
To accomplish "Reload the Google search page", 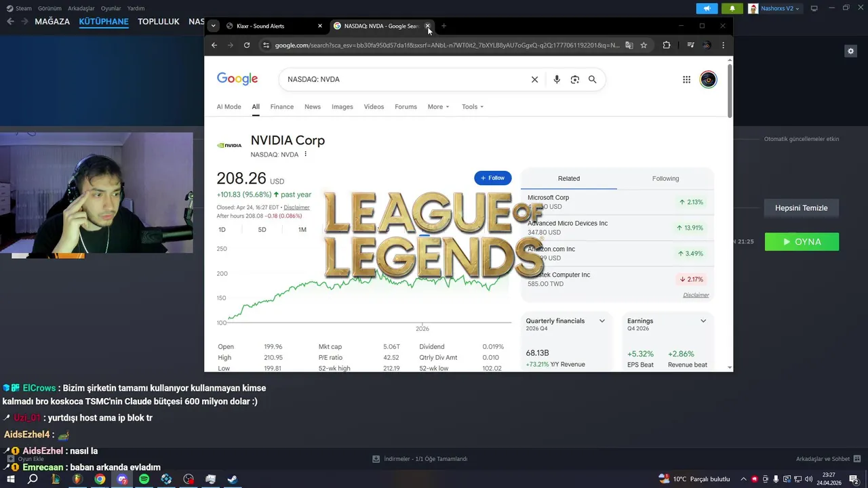I will click(247, 45).
